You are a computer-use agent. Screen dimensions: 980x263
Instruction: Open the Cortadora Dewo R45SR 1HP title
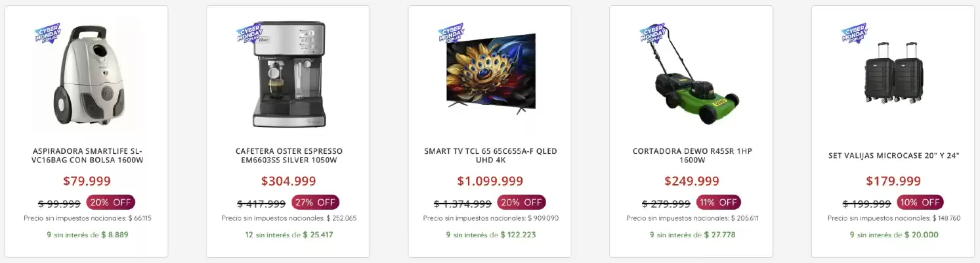pos(692,156)
